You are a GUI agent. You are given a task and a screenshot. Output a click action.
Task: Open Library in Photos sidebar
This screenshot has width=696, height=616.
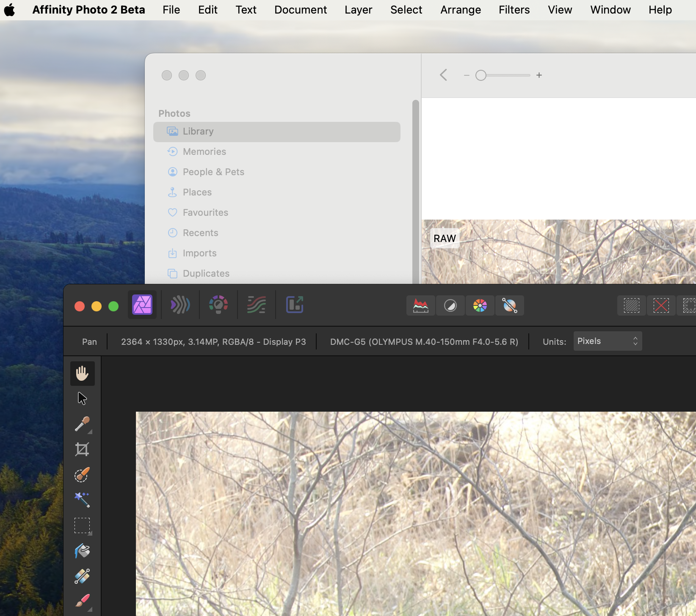pyautogui.click(x=277, y=132)
